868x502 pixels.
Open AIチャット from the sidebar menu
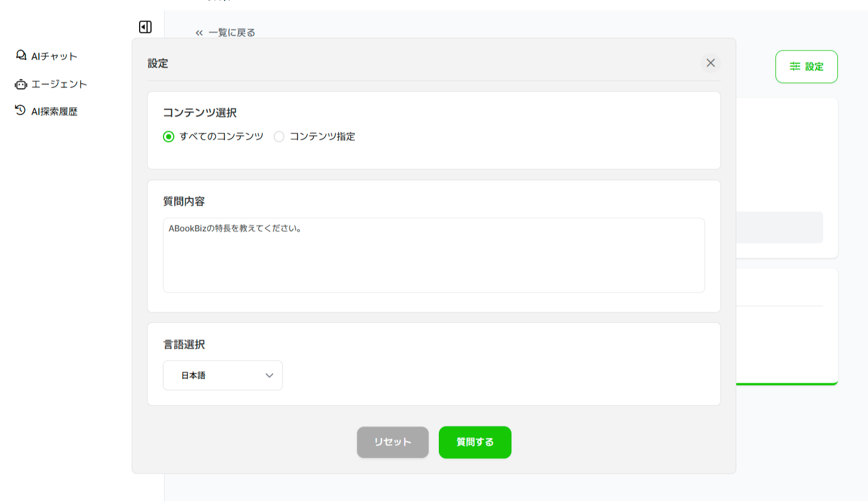(54, 56)
